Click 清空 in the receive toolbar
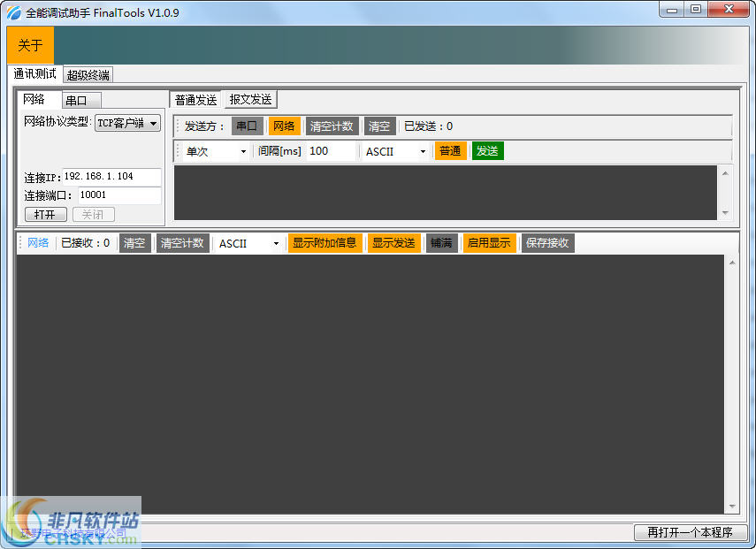 (134, 243)
